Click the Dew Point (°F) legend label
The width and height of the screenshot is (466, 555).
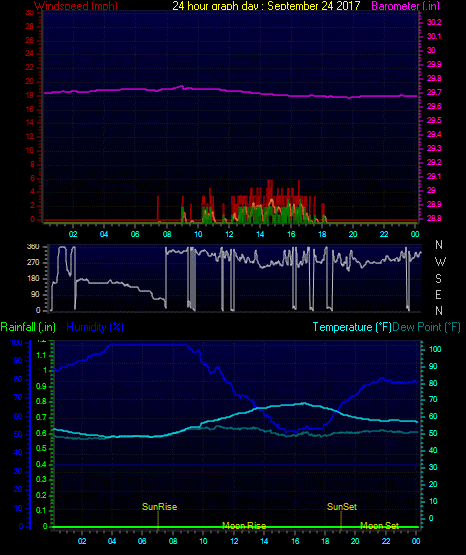click(x=427, y=327)
